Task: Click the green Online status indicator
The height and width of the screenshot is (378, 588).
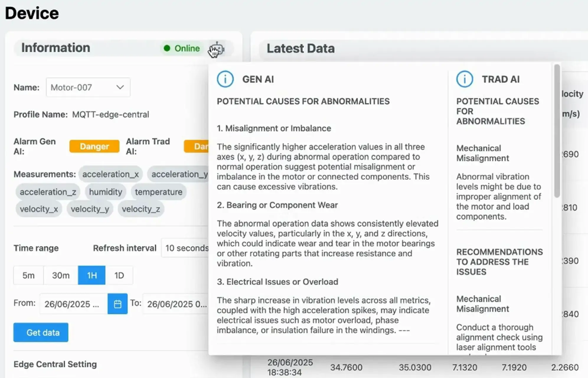Action: (x=182, y=48)
